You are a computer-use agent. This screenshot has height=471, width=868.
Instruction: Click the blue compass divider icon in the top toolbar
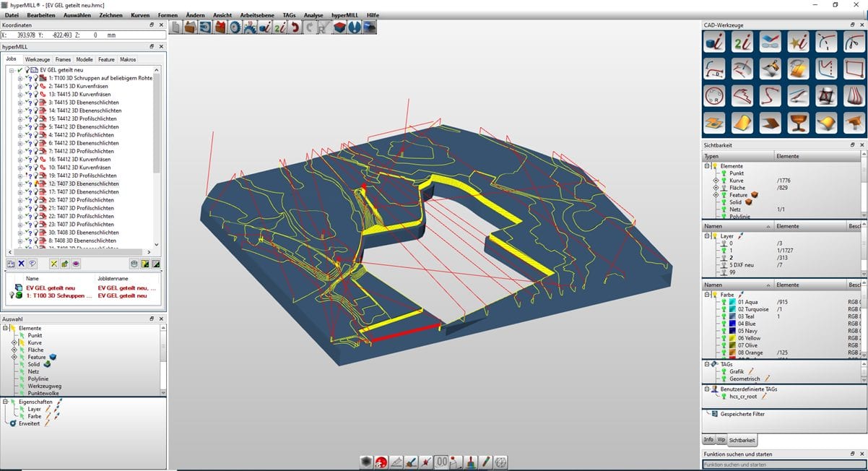(x=355, y=27)
